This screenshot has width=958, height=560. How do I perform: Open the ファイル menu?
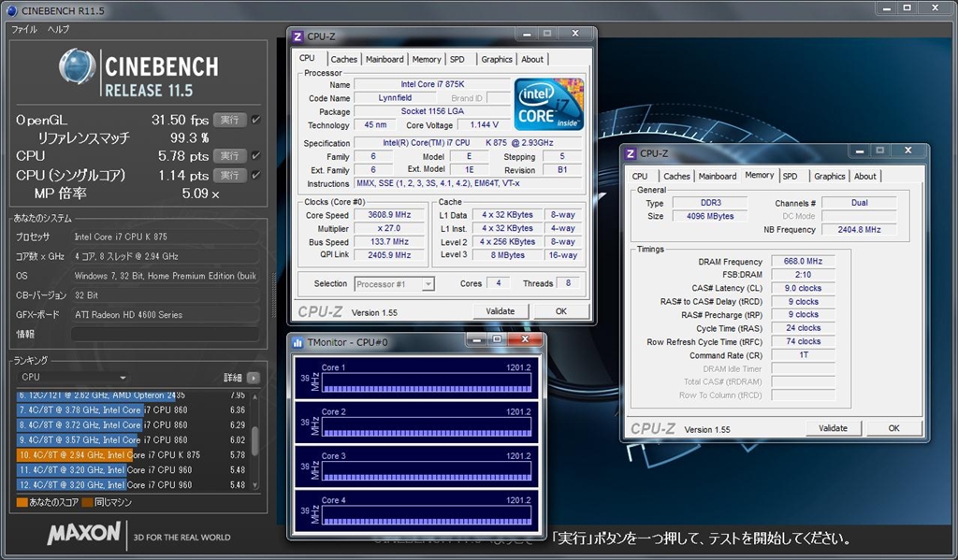pos(23,29)
